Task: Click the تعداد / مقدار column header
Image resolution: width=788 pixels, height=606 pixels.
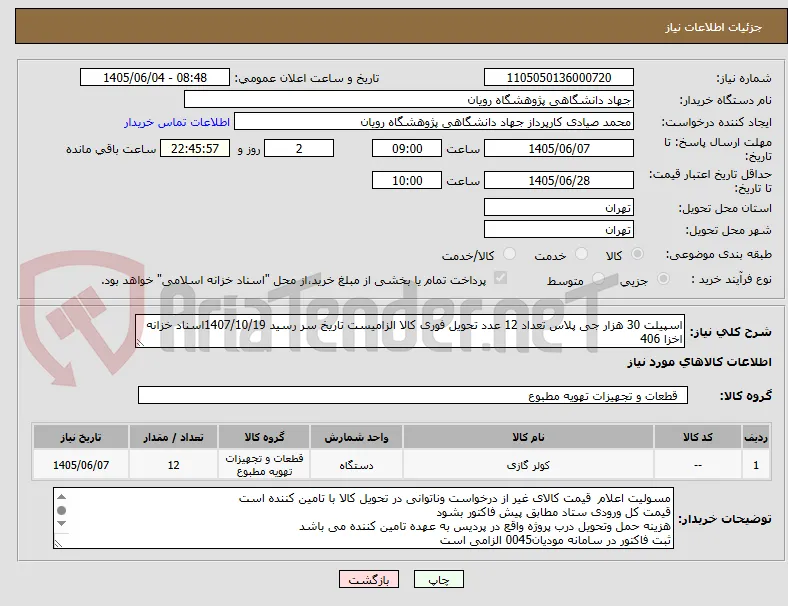Action: pos(173,437)
